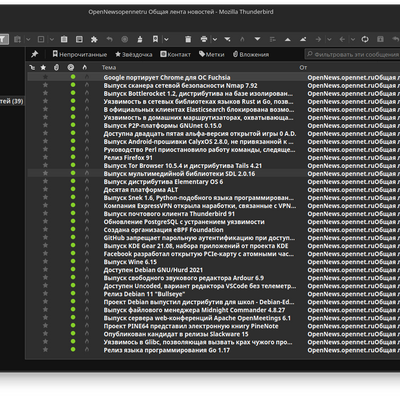400x400 pixels.
Task: Toggle the Вложения quick filter
Action: click(x=251, y=54)
